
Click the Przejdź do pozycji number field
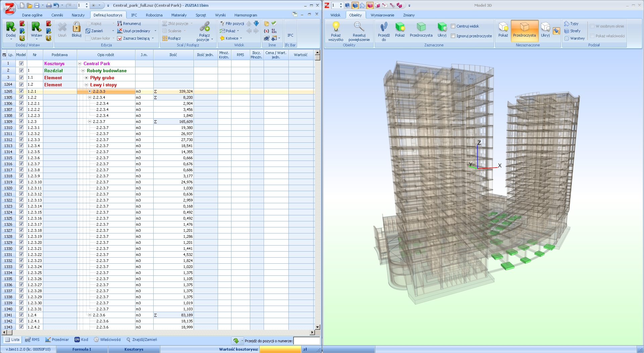306,341
